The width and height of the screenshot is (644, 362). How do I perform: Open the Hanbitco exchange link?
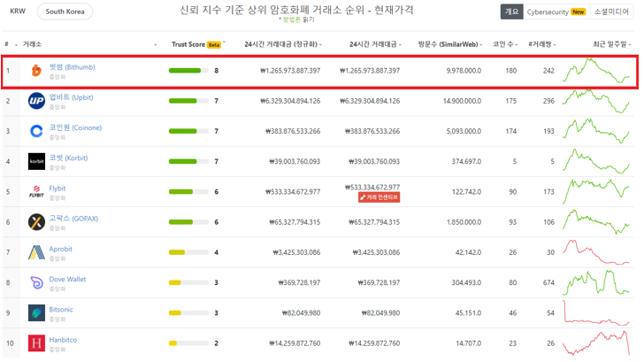click(63, 340)
